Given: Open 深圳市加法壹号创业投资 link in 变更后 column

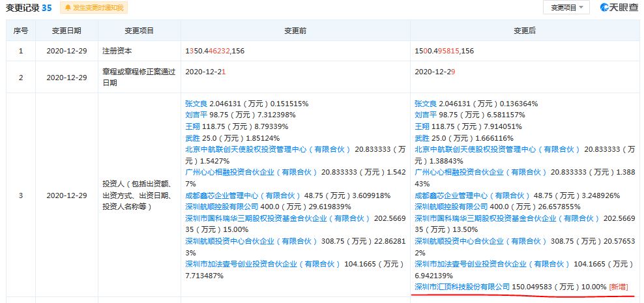Looking at the screenshot, I should click(x=492, y=265).
